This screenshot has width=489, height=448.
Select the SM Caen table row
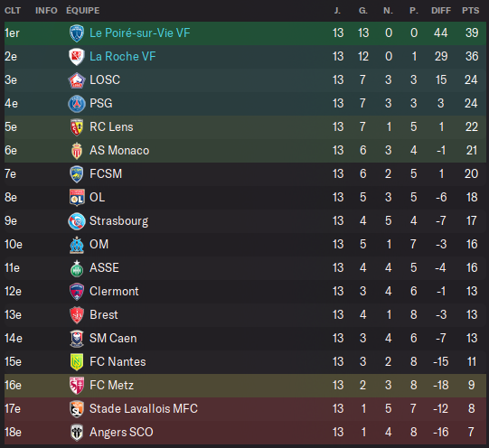click(245, 339)
